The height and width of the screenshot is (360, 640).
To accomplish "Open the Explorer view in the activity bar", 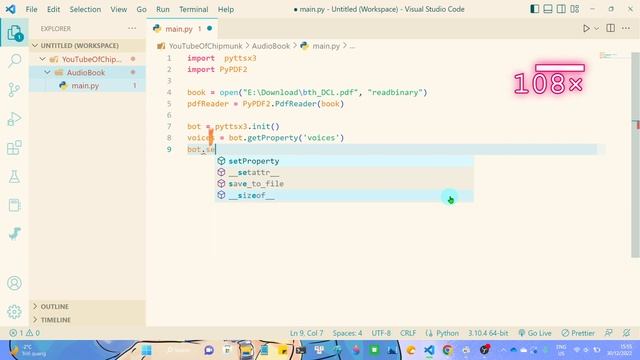I will (x=14, y=33).
